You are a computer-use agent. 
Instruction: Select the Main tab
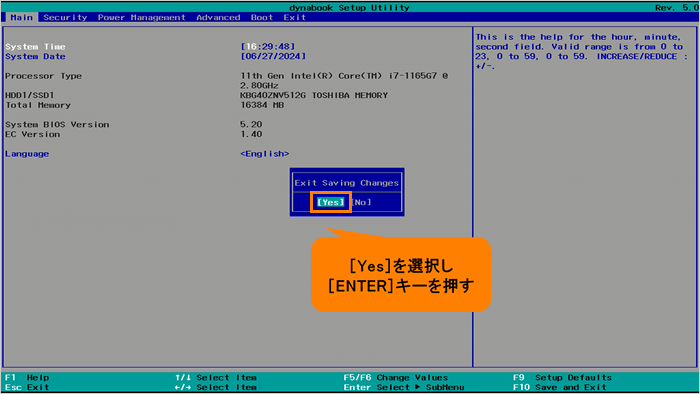click(x=22, y=17)
